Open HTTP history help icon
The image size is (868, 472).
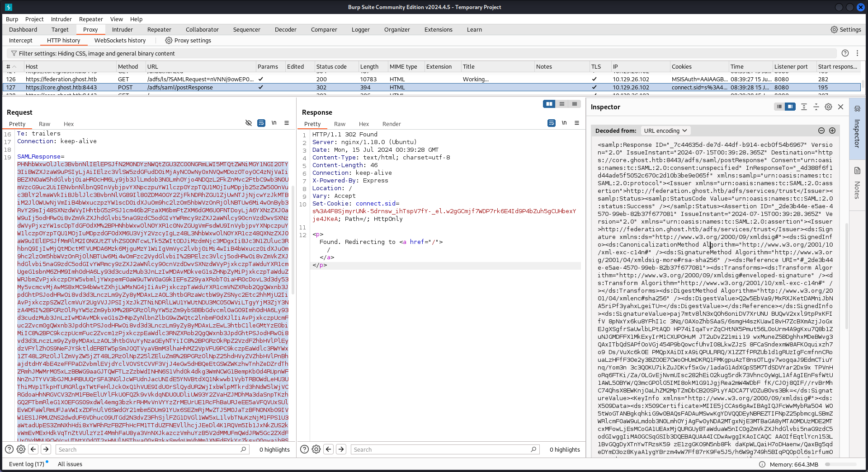[x=845, y=53]
